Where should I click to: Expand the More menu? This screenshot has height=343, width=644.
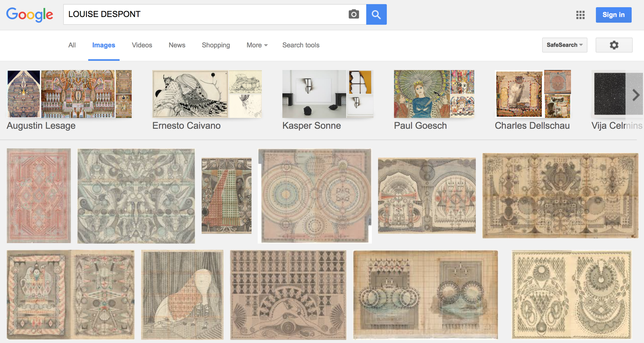tap(257, 45)
